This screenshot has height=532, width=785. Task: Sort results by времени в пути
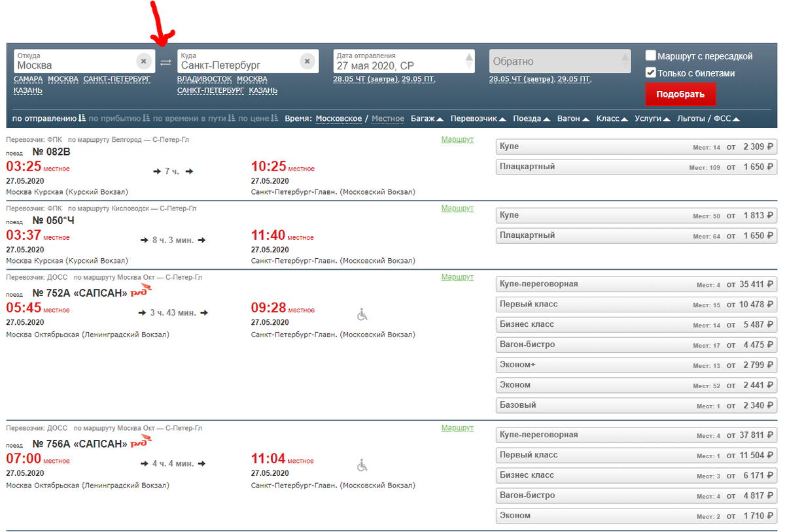pyautogui.click(x=194, y=119)
